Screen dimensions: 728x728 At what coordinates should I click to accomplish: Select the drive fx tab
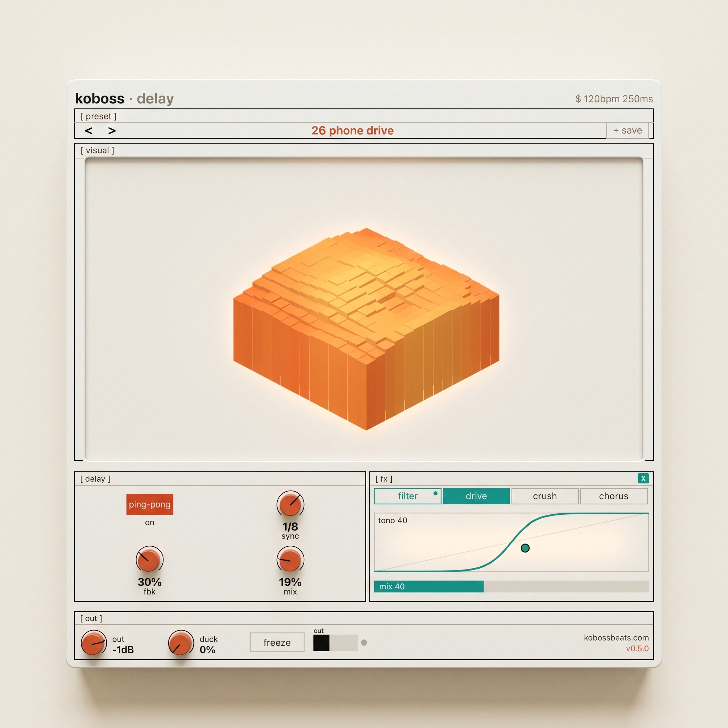[476, 496]
